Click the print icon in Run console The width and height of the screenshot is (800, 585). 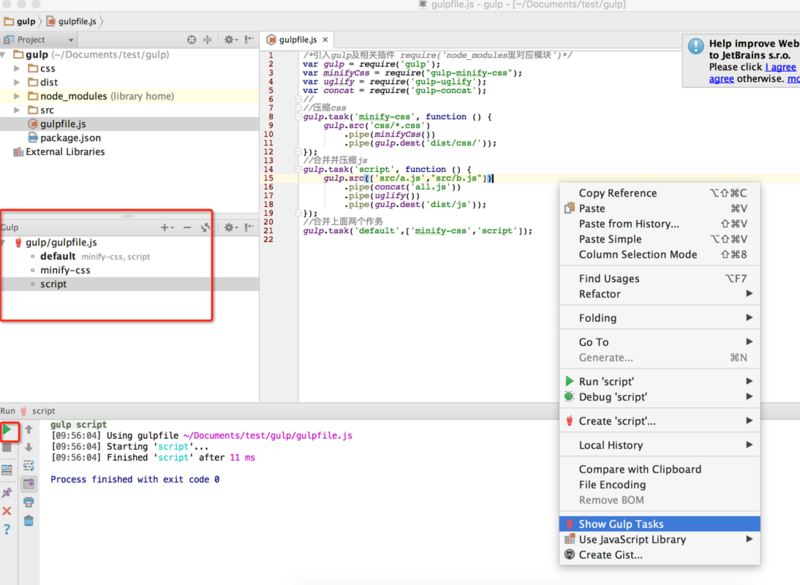click(29, 502)
